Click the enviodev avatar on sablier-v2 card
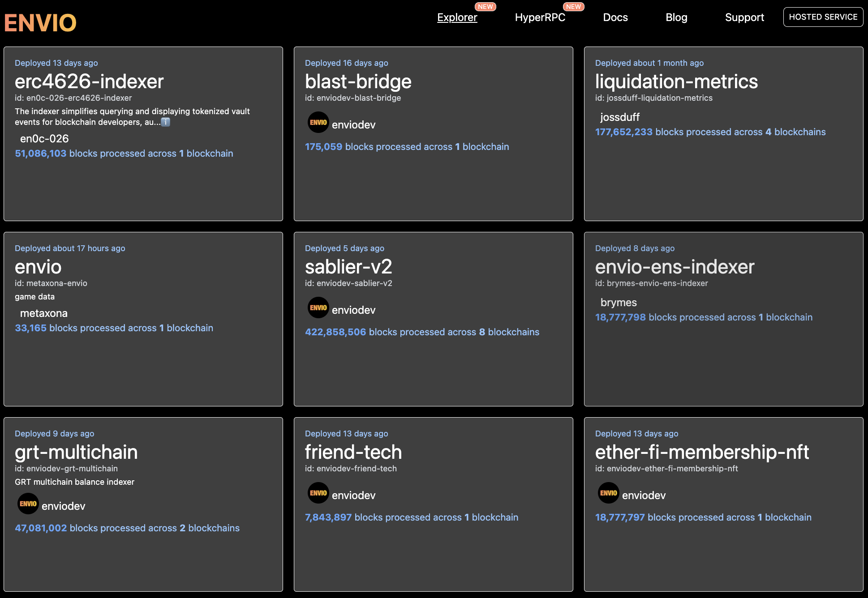Screen dimensions: 868x598 [x=318, y=308]
